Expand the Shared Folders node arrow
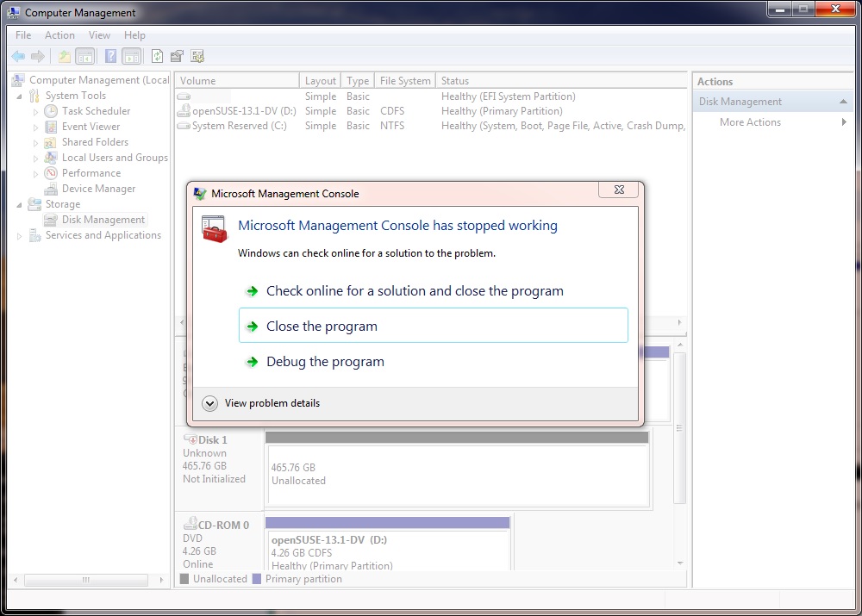 pos(35,143)
